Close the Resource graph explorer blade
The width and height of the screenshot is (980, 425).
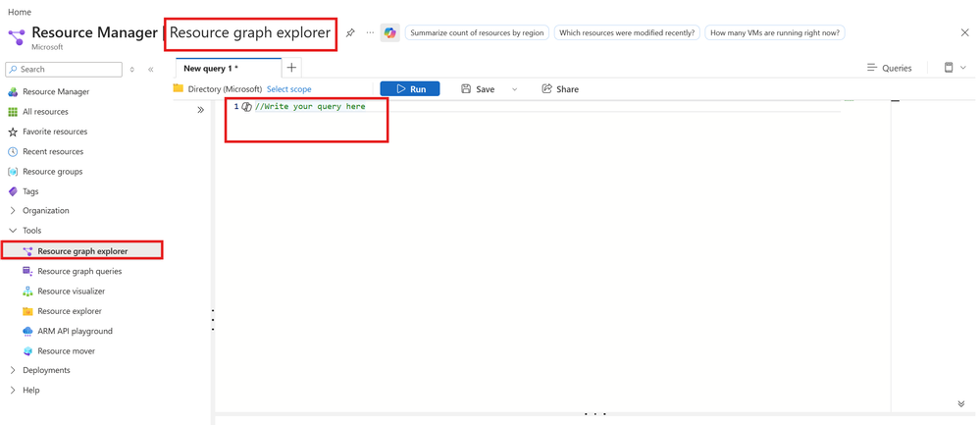pos(965,32)
